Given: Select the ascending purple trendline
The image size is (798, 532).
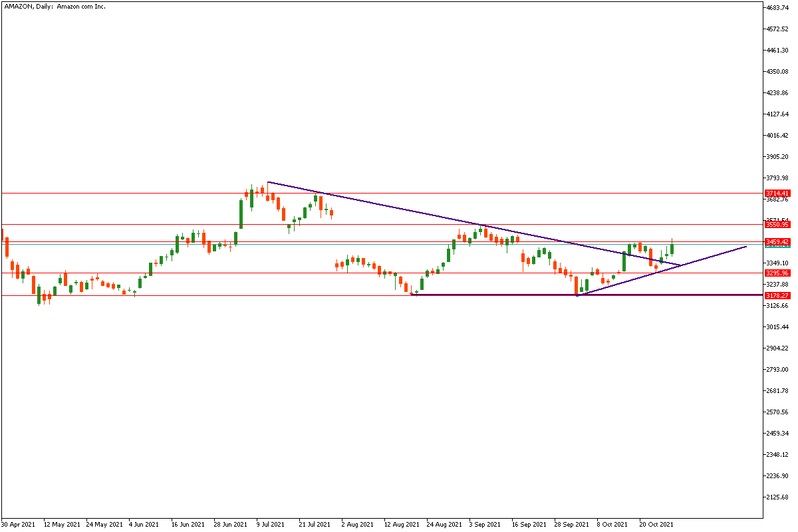Looking at the screenshot, I should 705,257.
